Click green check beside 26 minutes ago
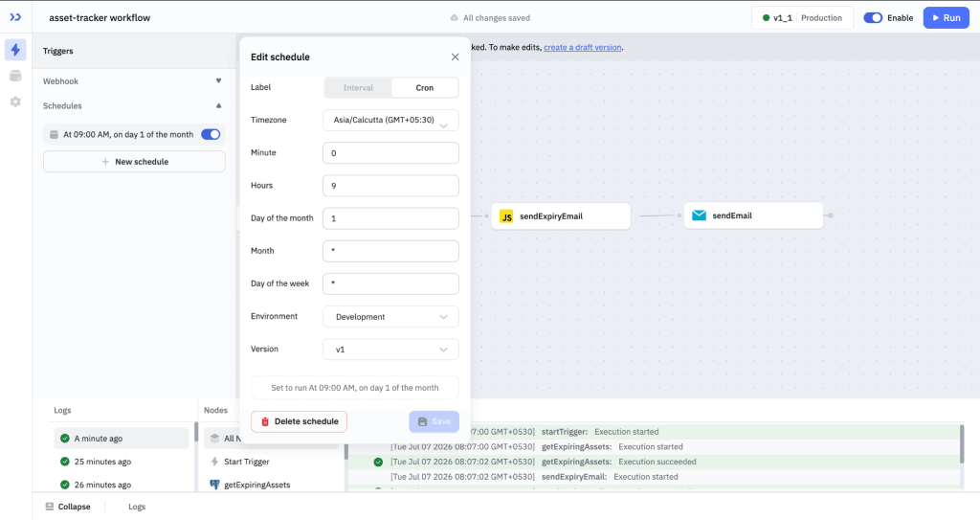The width and height of the screenshot is (980, 520). click(x=64, y=485)
